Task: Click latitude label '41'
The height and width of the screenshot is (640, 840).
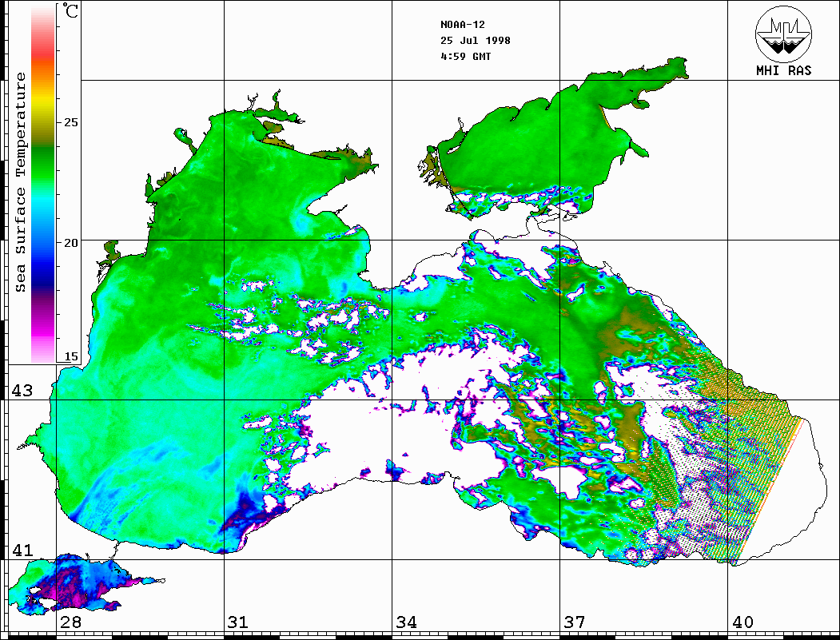Action: click(22, 551)
